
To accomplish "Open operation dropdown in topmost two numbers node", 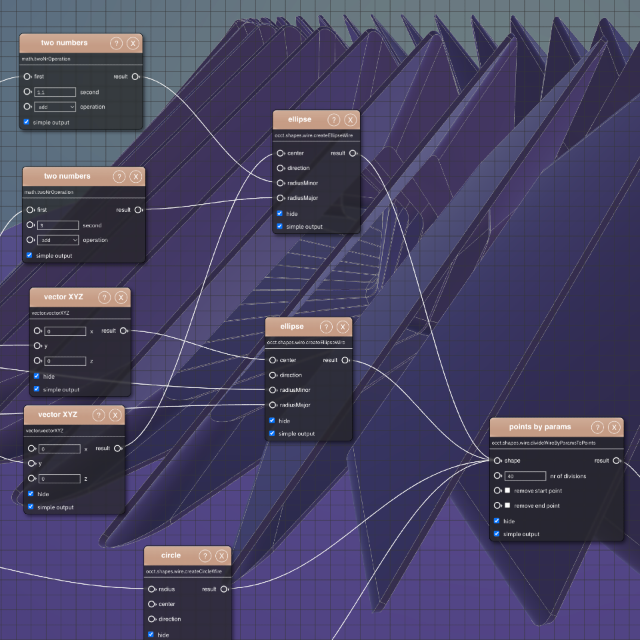I will [x=55, y=107].
